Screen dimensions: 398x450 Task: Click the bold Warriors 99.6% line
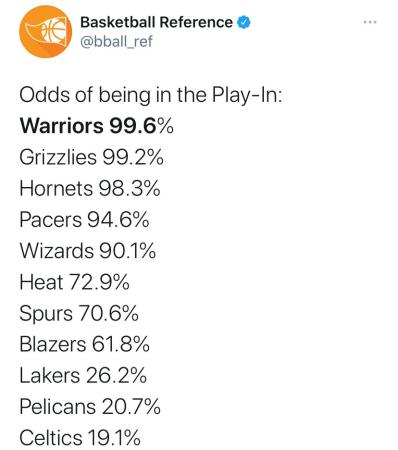96,126
